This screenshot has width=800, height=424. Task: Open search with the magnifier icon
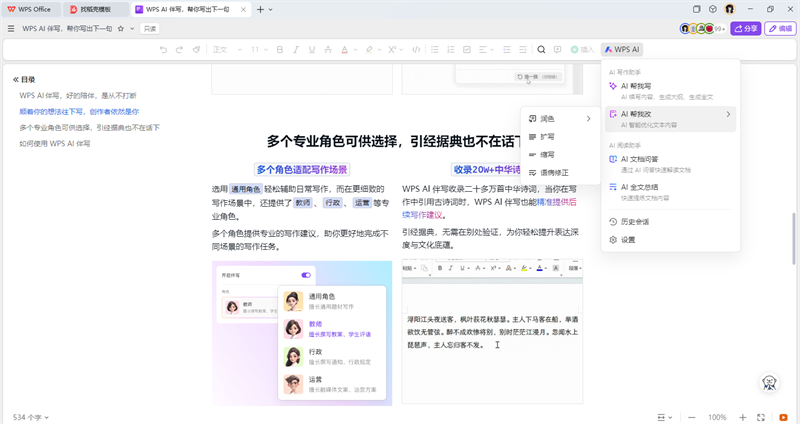coord(541,49)
